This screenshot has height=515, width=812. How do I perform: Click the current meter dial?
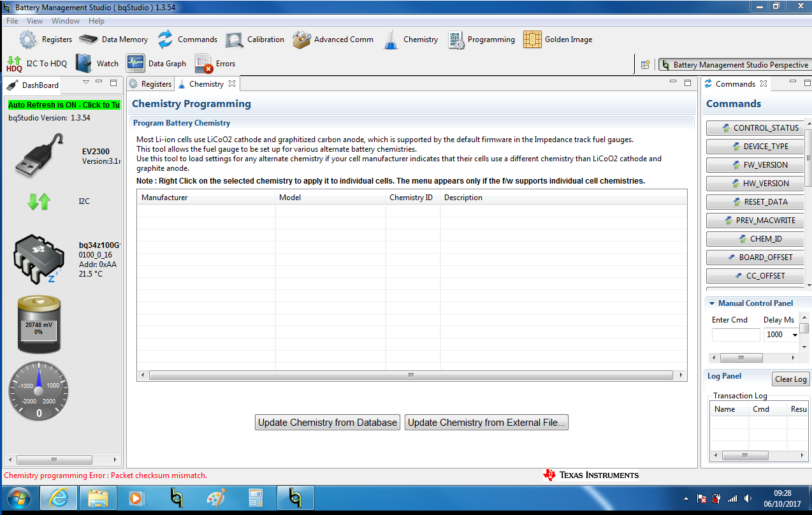click(x=39, y=391)
